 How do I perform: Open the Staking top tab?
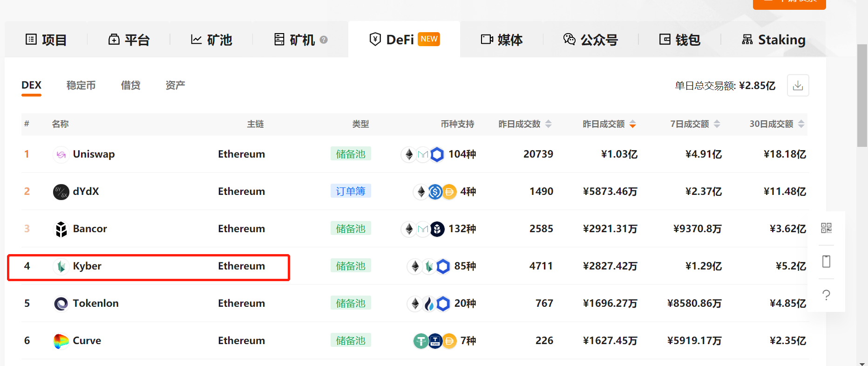pos(773,40)
